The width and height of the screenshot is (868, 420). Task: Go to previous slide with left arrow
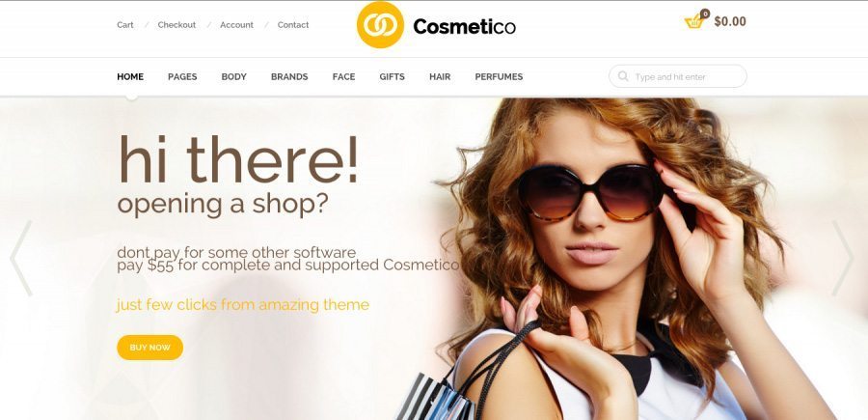(21, 258)
